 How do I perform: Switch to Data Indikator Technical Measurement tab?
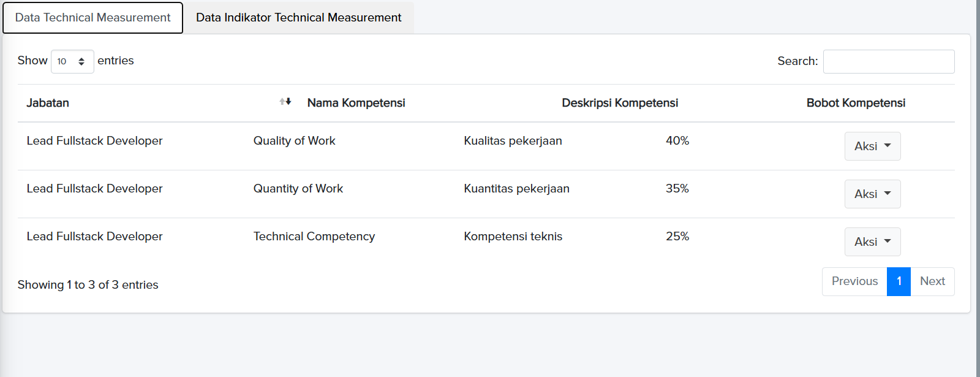[x=299, y=18]
